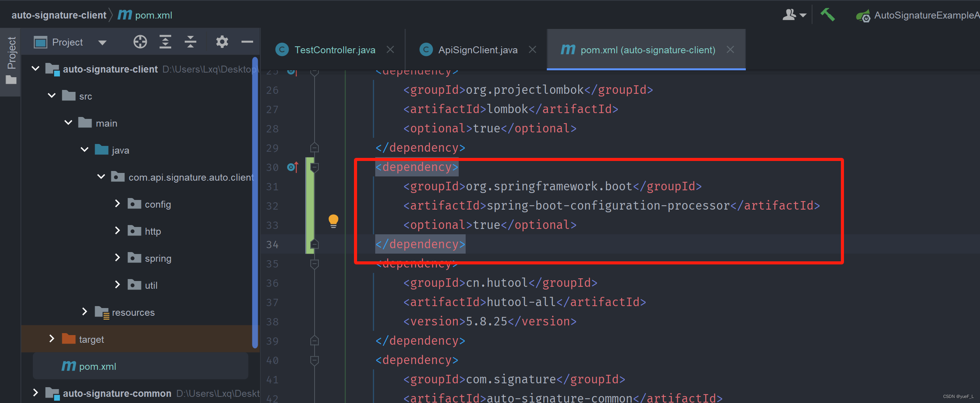Click the Select Opened File crosshair icon
The height and width of the screenshot is (403, 980).
pos(140,42)
